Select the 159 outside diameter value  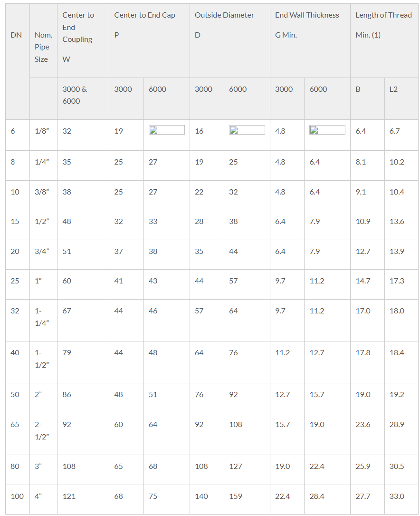[247, 499]
